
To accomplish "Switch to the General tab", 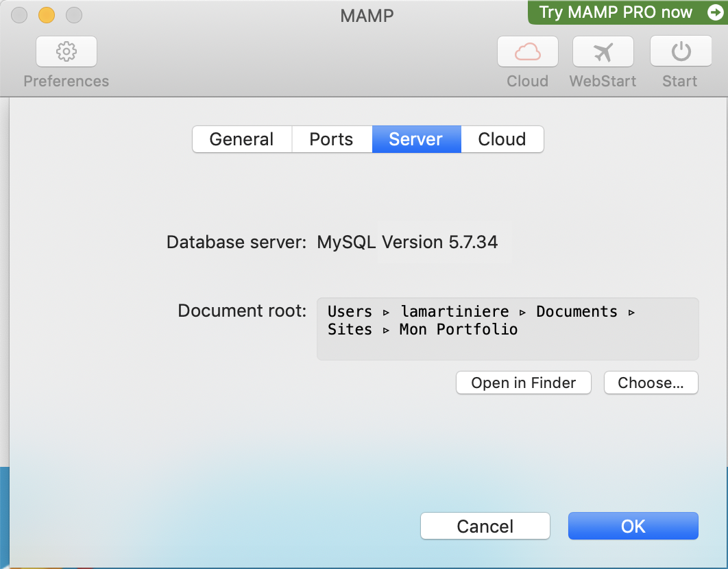I will tap(241, 139).
